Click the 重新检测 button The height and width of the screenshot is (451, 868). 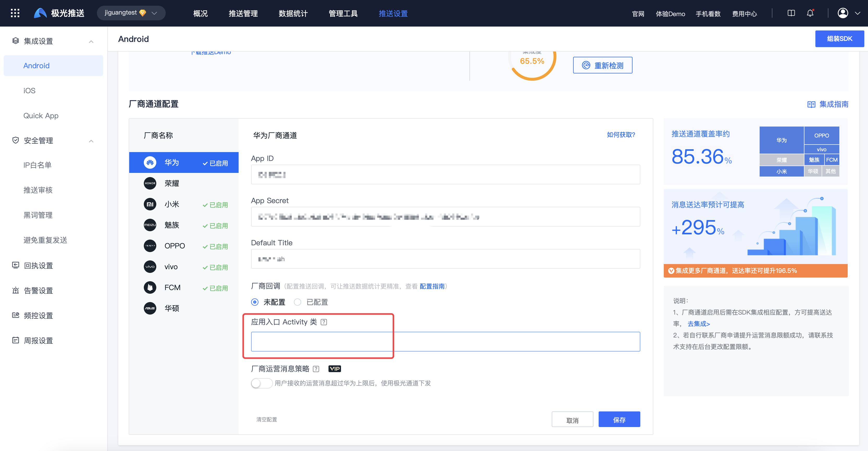[x=603, y=65]
